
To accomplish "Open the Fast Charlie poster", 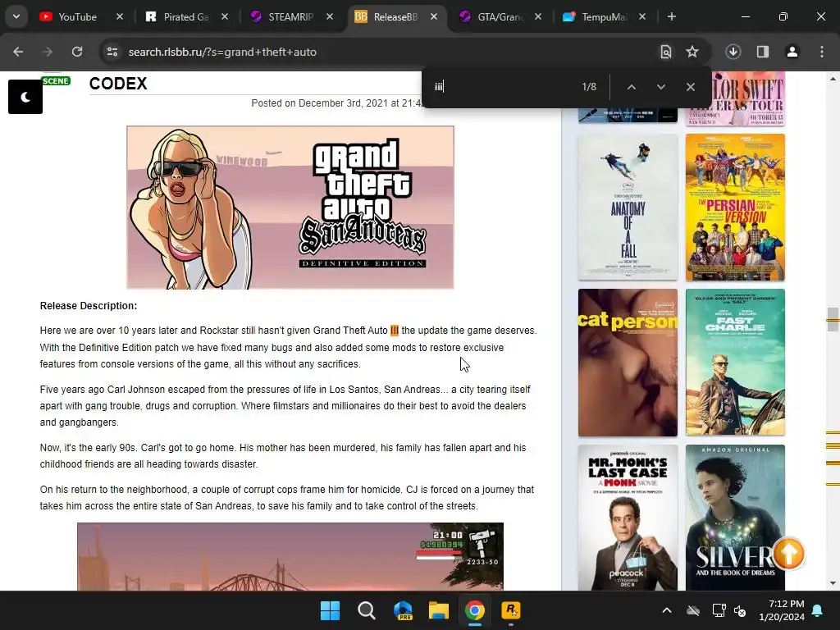I will [x=735, y=363].
